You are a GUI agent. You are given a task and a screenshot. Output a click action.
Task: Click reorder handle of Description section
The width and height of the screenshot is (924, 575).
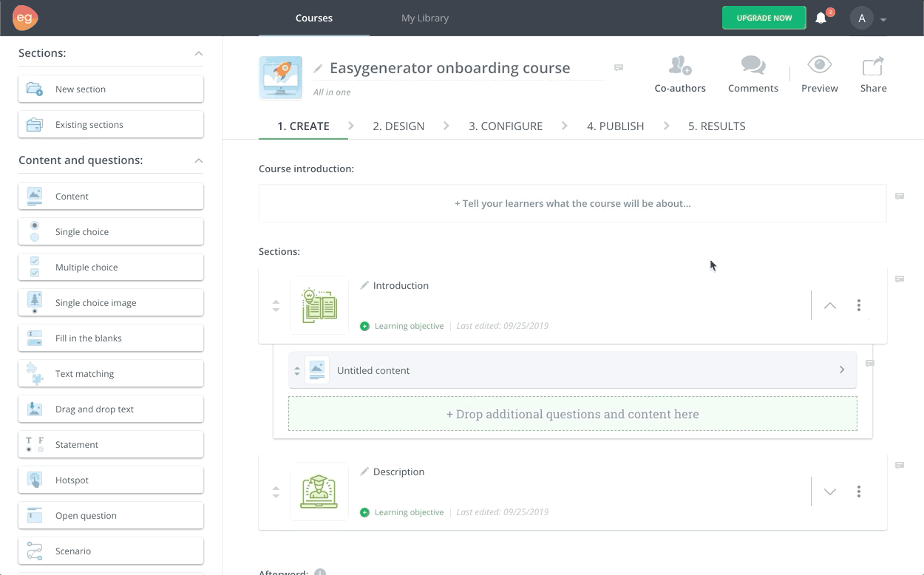pos(276,491)
